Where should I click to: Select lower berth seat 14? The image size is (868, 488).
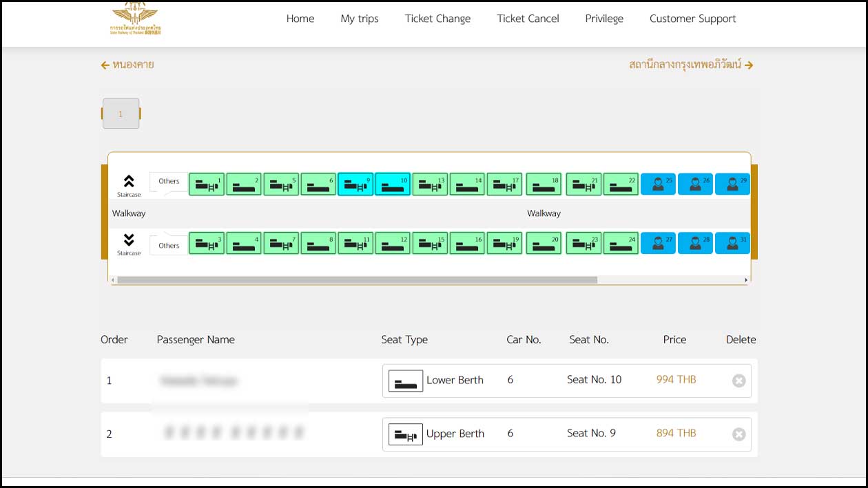tap(467, 184)
